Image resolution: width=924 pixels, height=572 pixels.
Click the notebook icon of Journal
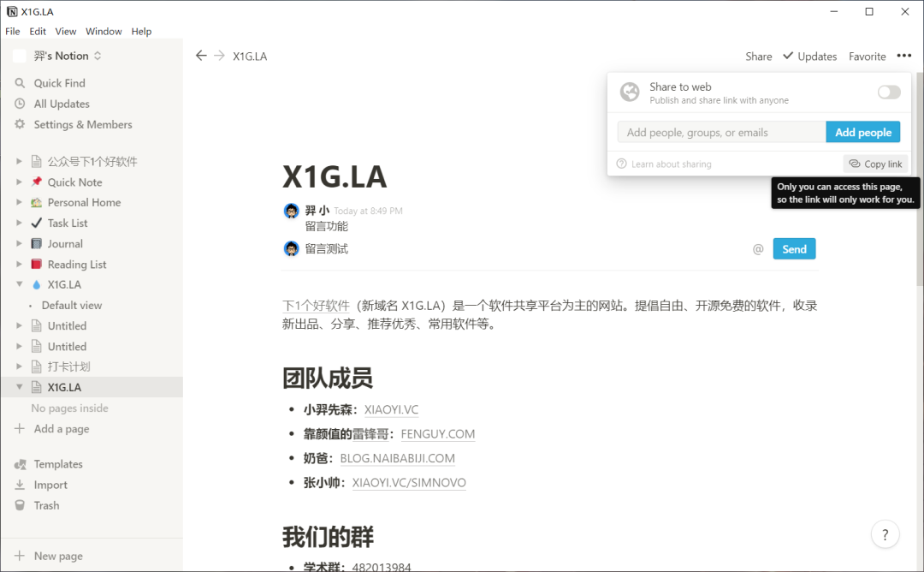pyautogui.click(x=37, y=243)
